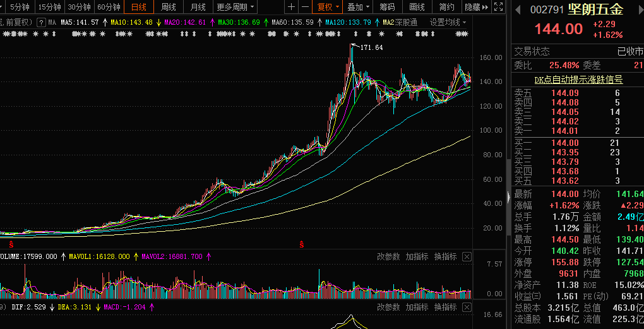Click the question mark help icon

(42, 22)
